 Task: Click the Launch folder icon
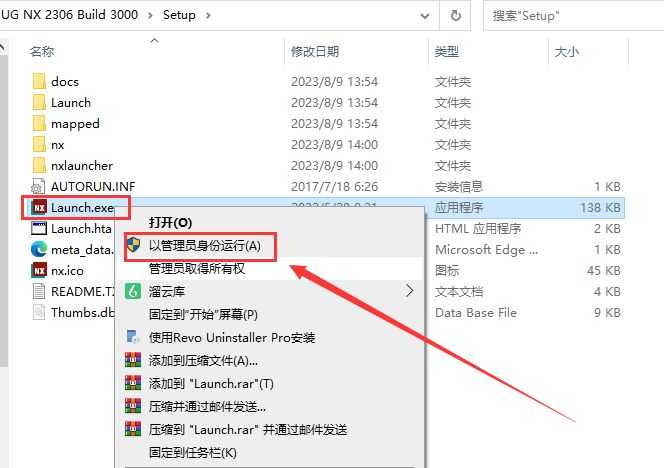click(39, 102)
